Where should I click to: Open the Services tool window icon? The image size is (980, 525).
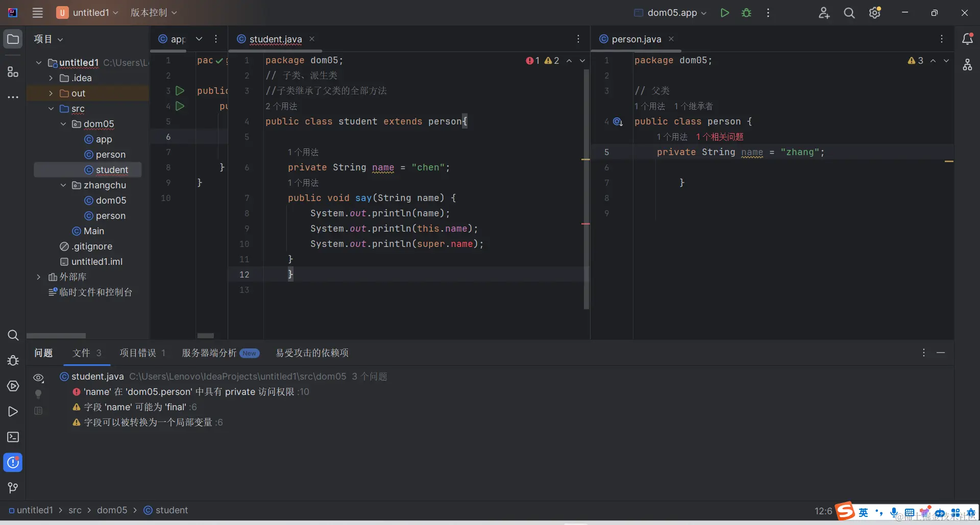click(x=13, y=386)
